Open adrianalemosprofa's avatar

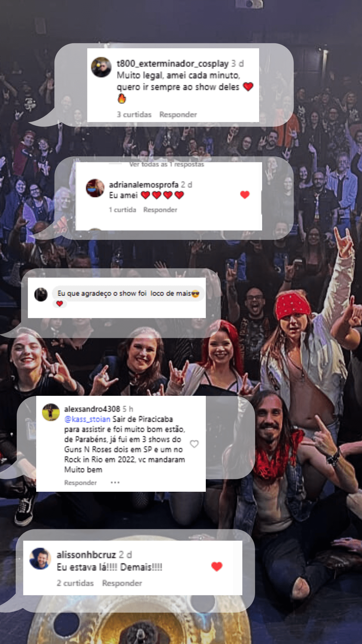[95, 188]
